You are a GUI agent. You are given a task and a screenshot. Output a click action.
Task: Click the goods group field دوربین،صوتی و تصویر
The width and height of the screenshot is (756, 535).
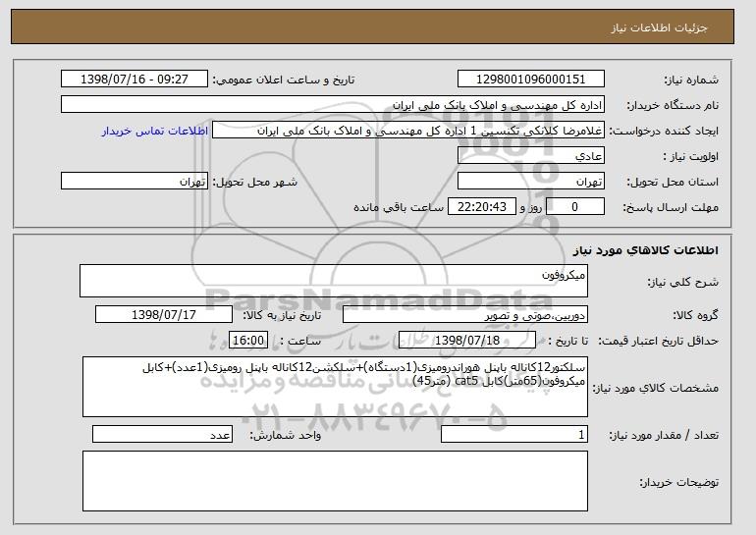click(x=465, y=315)
